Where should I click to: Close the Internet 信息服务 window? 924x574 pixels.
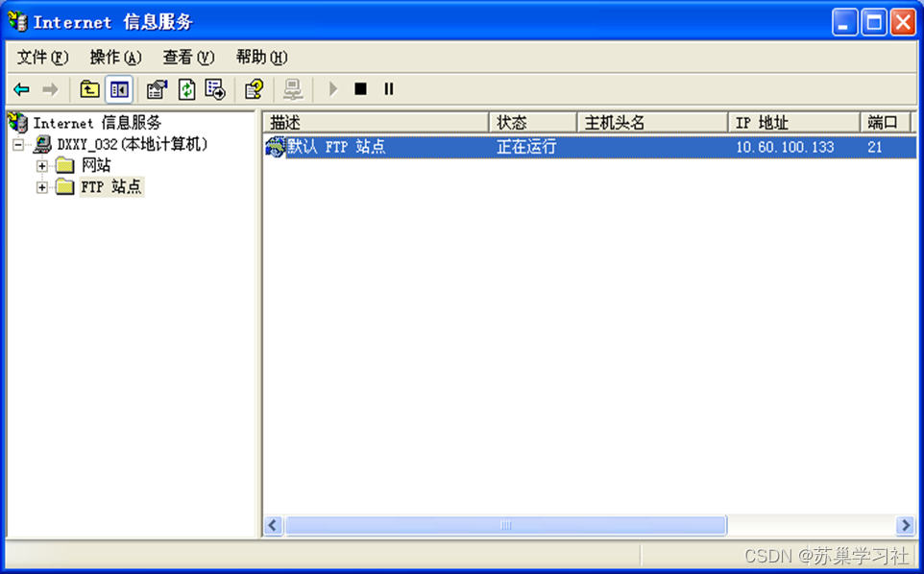[x=903, y=22]
